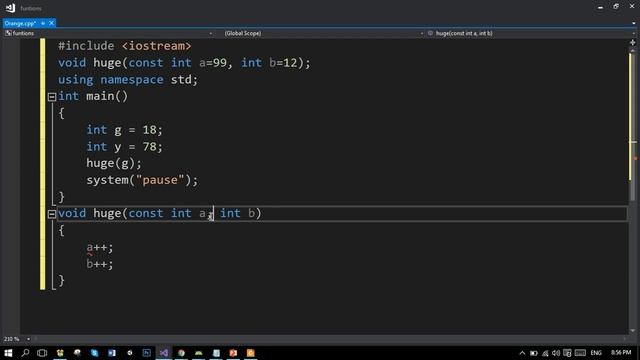Click the scroll down arrow of editor
The height and width of the screenshot is (360, 640).
tap(633, 331)
